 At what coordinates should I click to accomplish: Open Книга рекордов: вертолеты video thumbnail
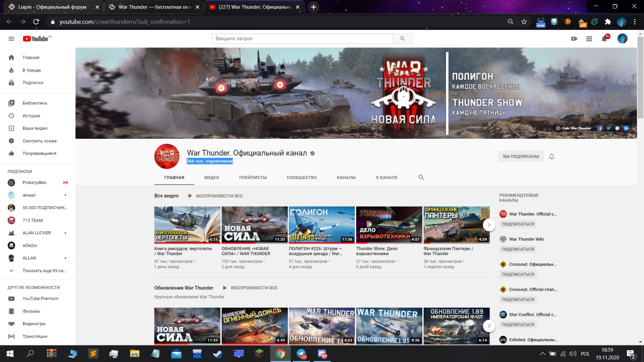click(187, 225)
